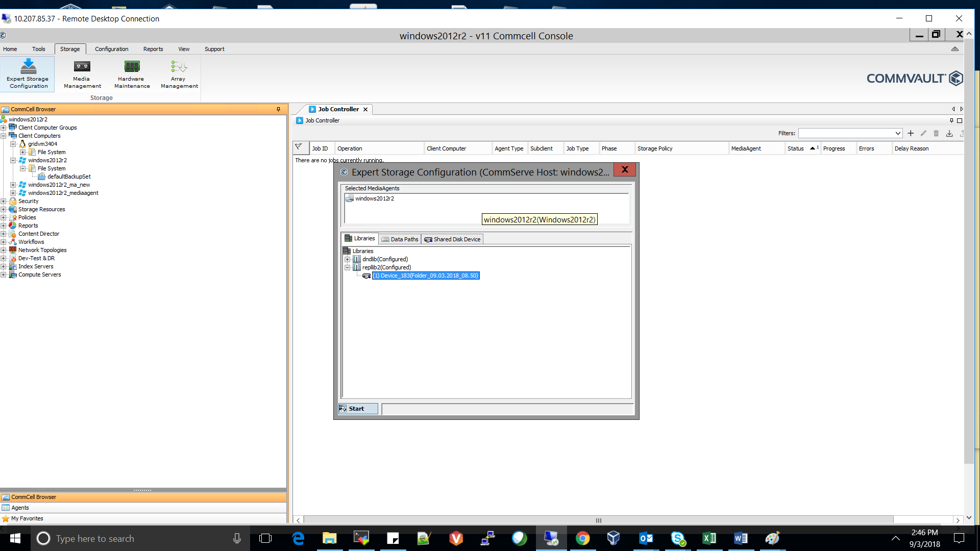Image resolution: width=980 pixels, height=551 pixels.
Task: Click the save/export filter icon
Action: tap(948, 133)
